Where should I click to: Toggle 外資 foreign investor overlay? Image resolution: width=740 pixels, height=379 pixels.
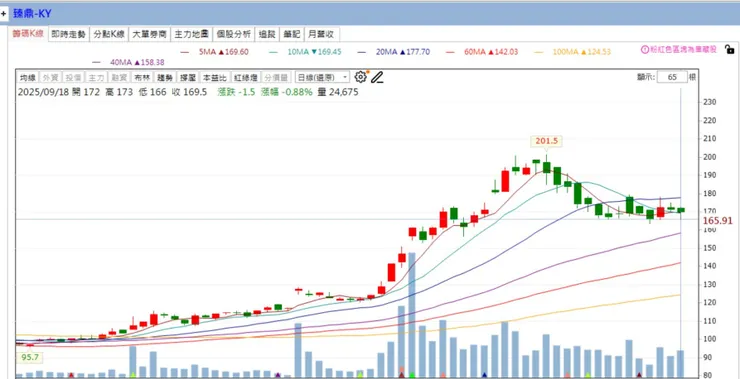50,77
